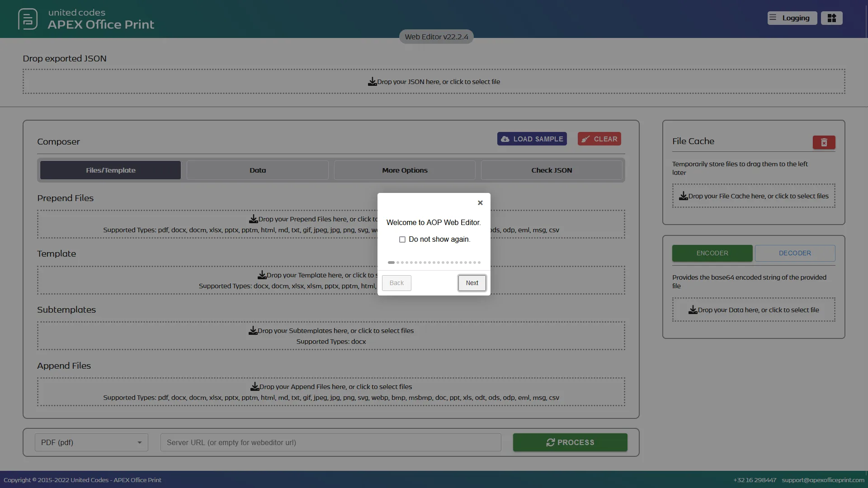Click the Composer heading
The width and height of the screenshot is (868, 488).
click(58, 141)
